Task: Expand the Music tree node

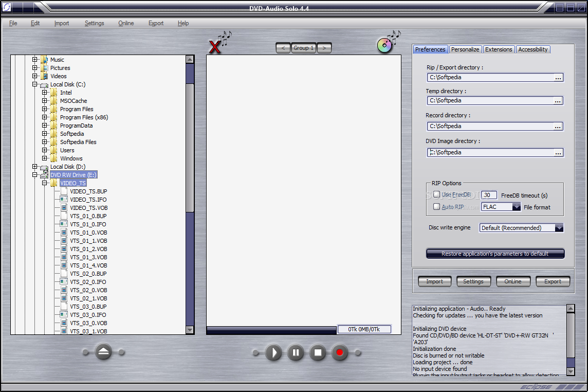Action: (x=35, y=59)
